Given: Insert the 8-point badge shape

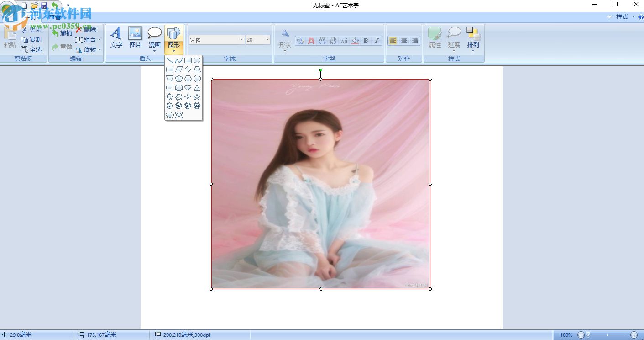Looking at the screenshot, I should tap(170, 106).
